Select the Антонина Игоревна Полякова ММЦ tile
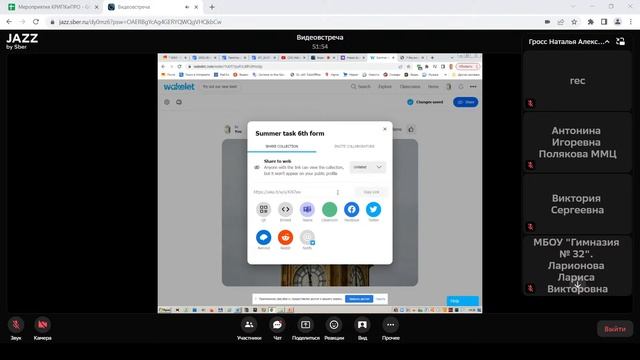This screenshot has height=360, width=640. 577,142
